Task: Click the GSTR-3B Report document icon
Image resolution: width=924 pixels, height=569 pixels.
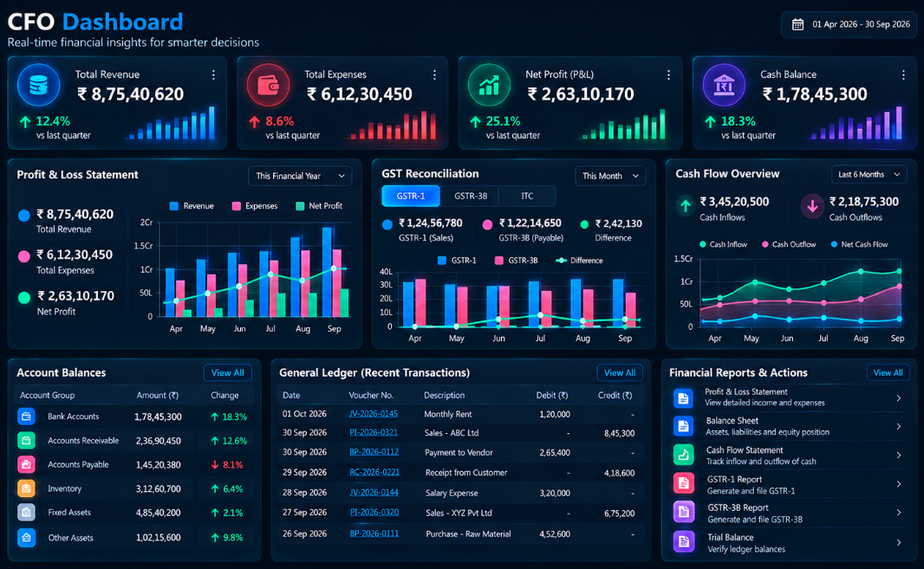Action: click(x=683, y=513)
